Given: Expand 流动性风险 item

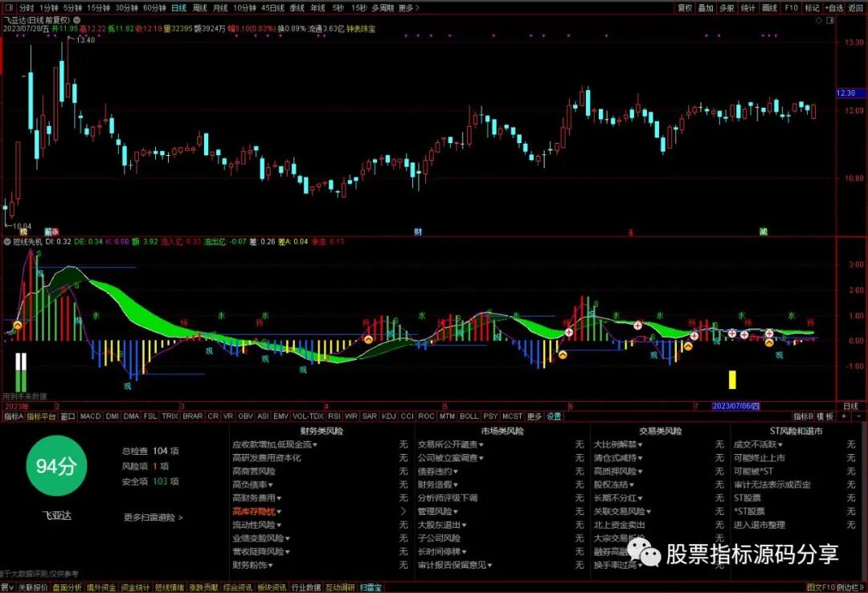Looking at the screenshot, I should coord(257,525).
